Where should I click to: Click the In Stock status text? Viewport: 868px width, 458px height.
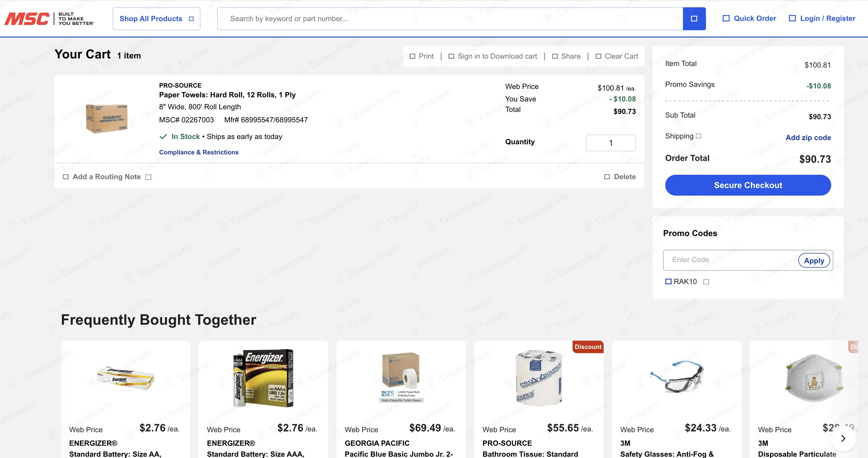coord(186,136)
